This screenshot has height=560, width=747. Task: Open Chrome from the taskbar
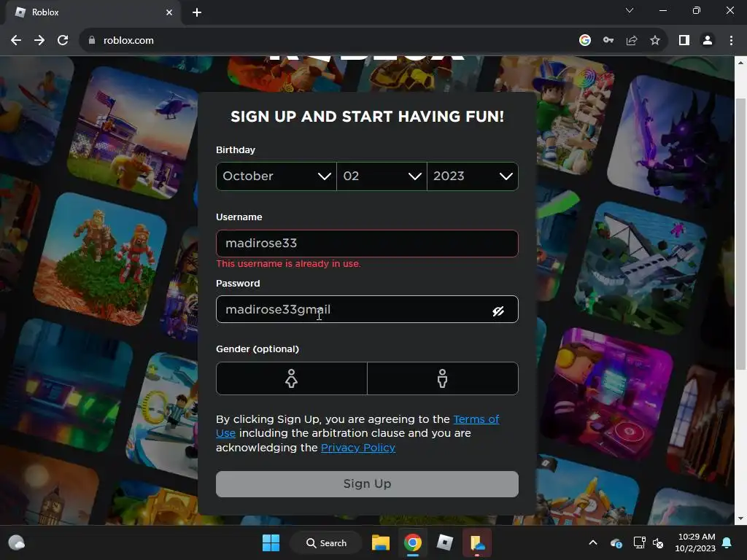pyautogui.click(x=413, y=542)
